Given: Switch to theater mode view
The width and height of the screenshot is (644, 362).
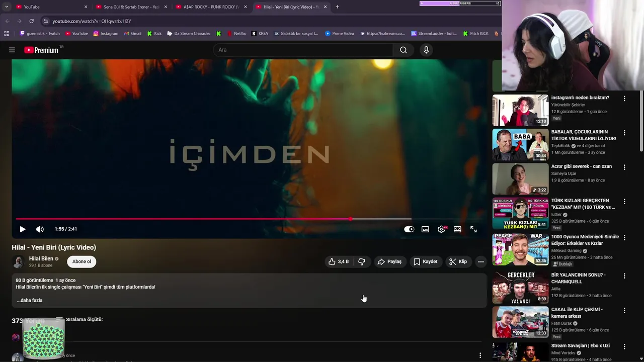Looking at the screenshot, I should coord(457,229).
